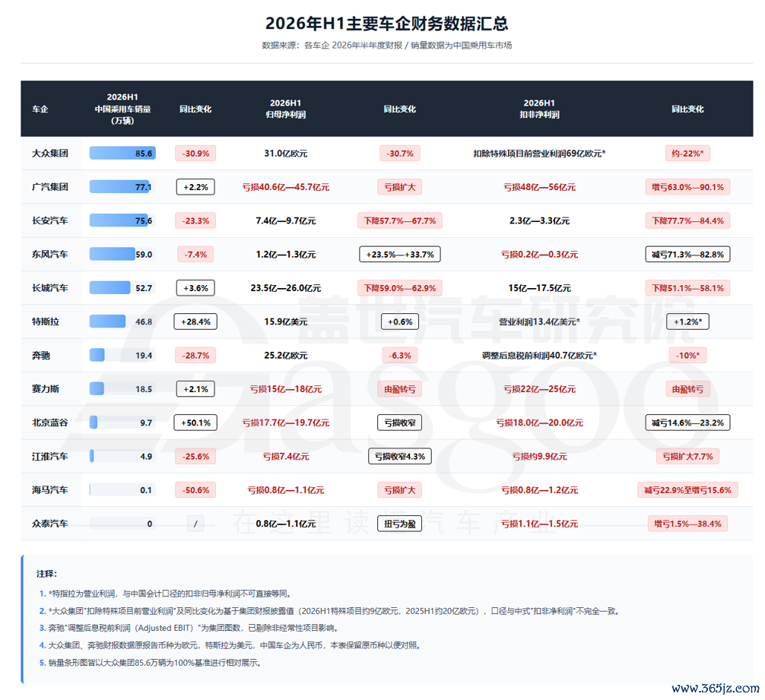Select the 亏损22亿—25亿元 cell
765x700 pixels.
pos(539,389)
